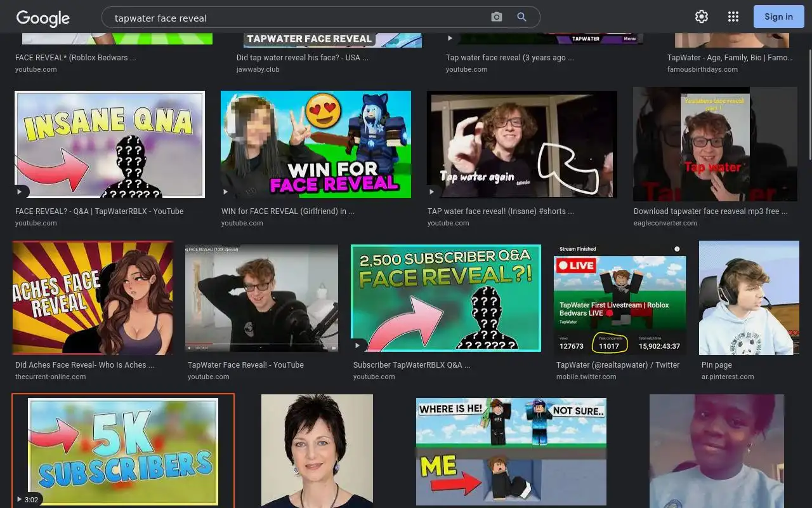Click 'Did Aches Face Reveal- Who Is Aches ...'
Viewport: 812px width, 508px height.
pyautogui.click(x=85, y=365)
